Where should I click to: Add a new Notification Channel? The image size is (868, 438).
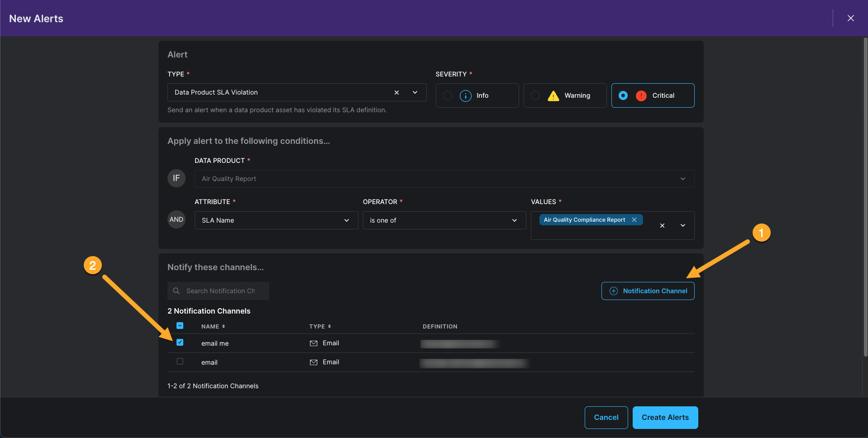point(648,291)
